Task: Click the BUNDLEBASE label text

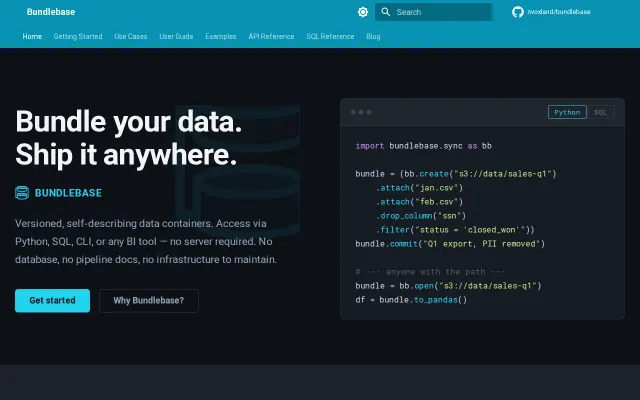Action: (68, 193)
